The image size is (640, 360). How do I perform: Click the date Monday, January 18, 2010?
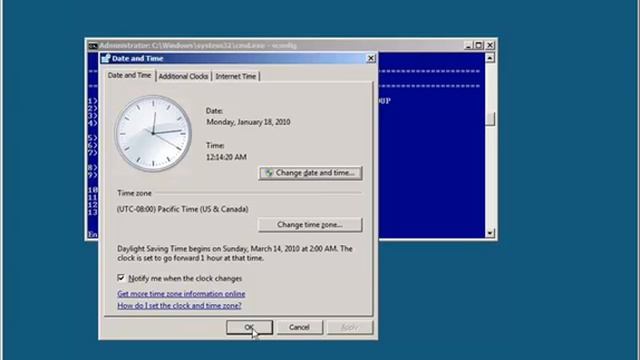click(x=248, y=122)
